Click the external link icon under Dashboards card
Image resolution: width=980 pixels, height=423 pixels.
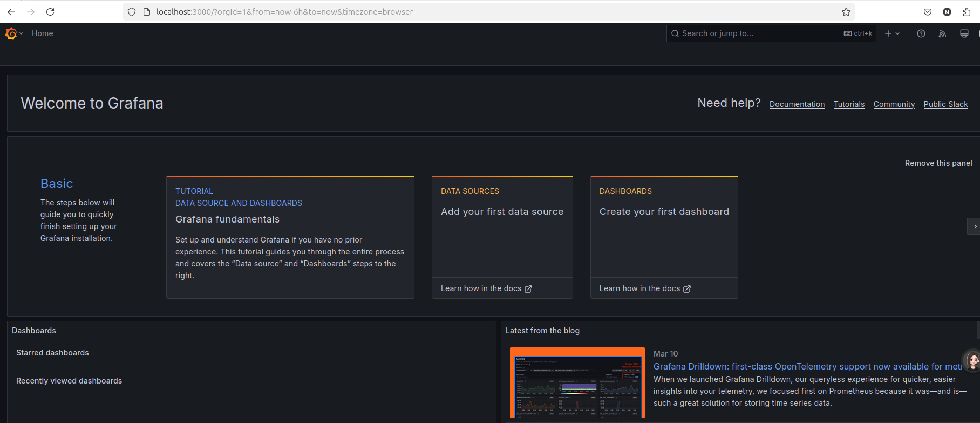pyautogui.click(x=687, y=289)
